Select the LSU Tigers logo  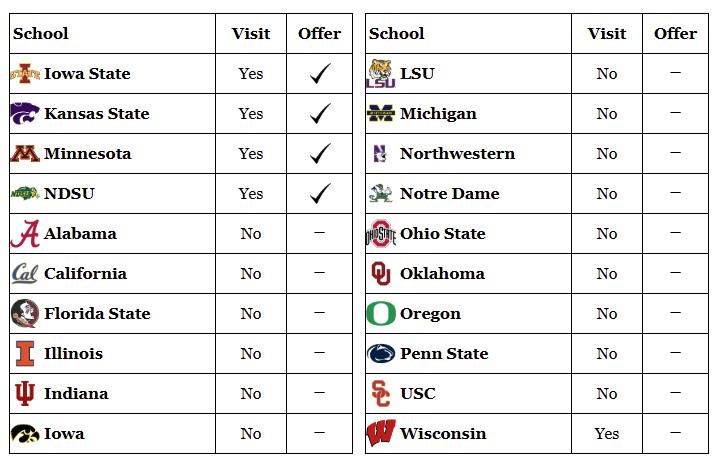click(x=381, y=74)
